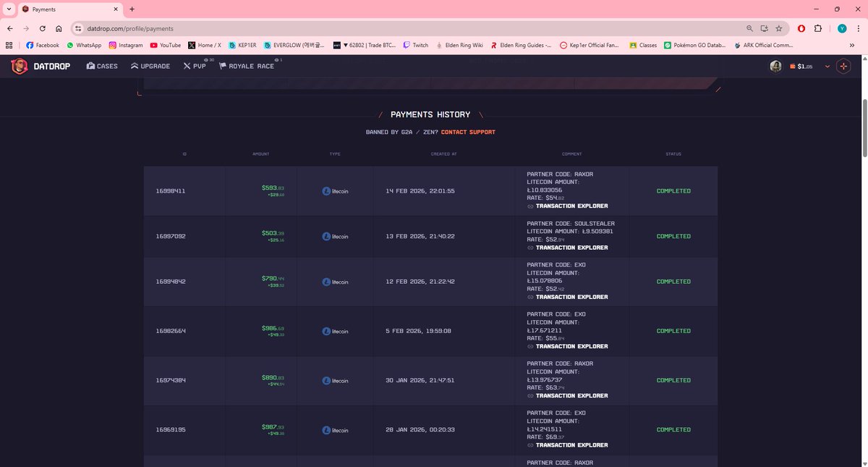
Task: Click Litecoin icon in row 16974384
Action: point(326,380)
